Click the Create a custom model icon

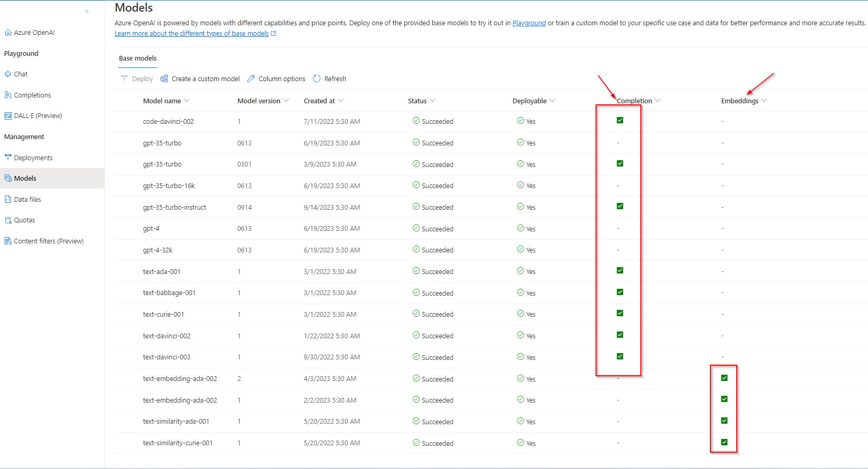tap(164, 79)
